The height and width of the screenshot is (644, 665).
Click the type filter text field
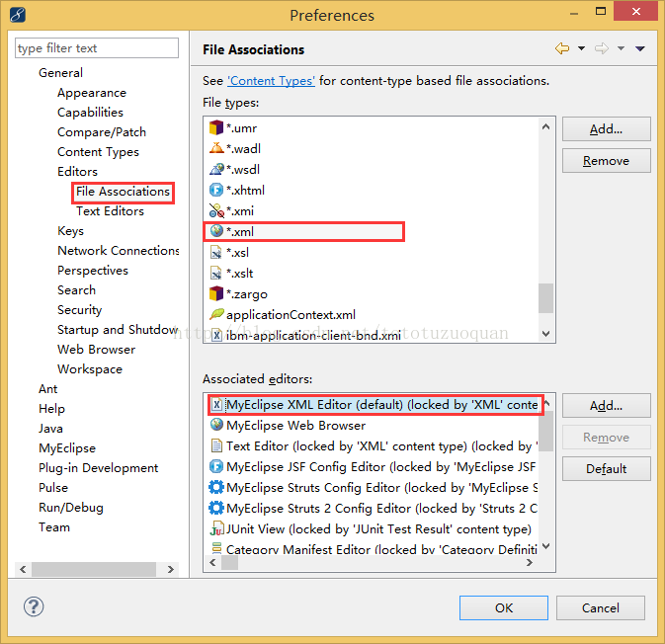(x=97, y=48)
